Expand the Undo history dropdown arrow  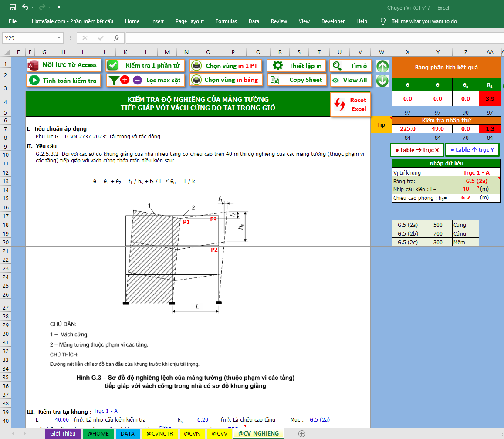tap(33, 7)
